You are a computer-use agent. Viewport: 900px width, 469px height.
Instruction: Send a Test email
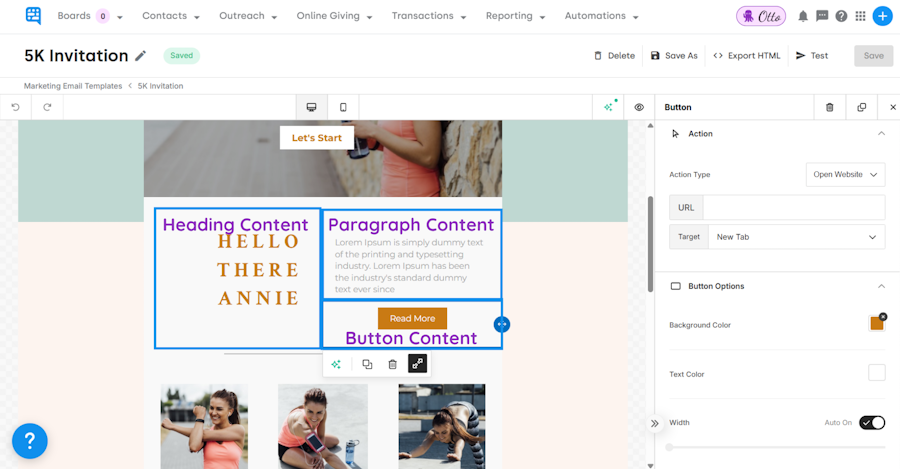(812, 56)
